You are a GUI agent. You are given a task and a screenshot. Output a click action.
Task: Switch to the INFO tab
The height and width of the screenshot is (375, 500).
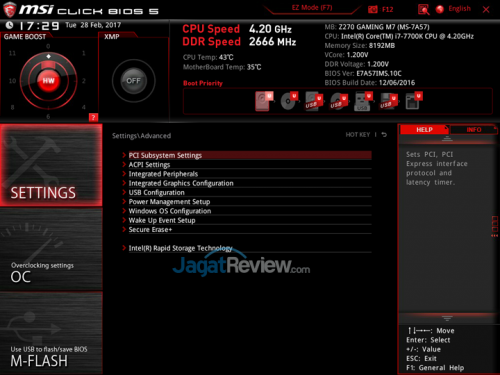pos(474,130)
